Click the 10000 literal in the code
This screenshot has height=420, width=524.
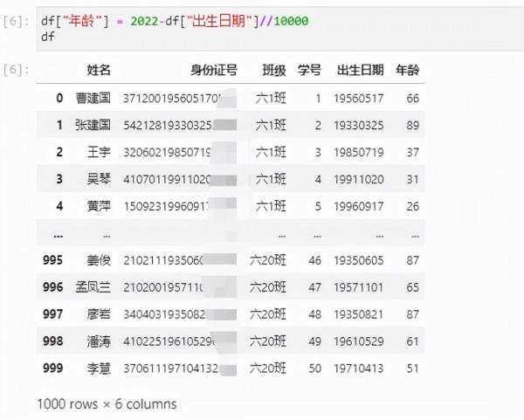(291, 21)
